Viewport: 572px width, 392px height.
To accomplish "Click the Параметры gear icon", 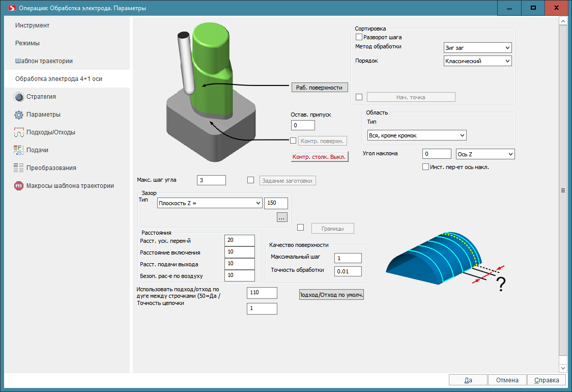I will pyautogui.click(x=19, y=115).
